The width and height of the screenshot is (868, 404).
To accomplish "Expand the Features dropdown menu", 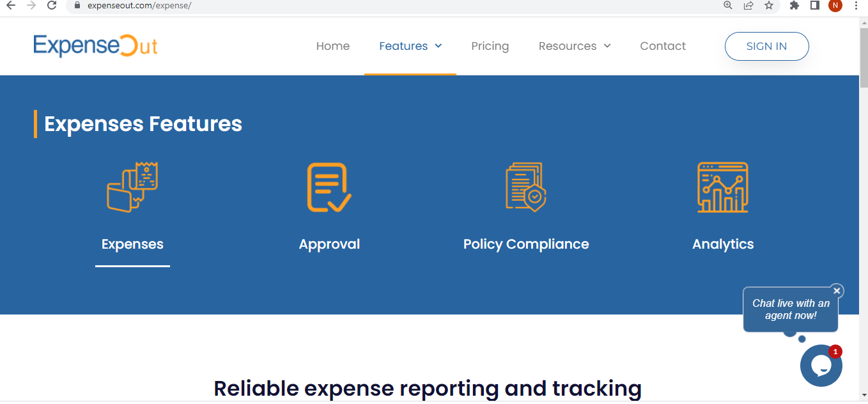I will [410, 46].
